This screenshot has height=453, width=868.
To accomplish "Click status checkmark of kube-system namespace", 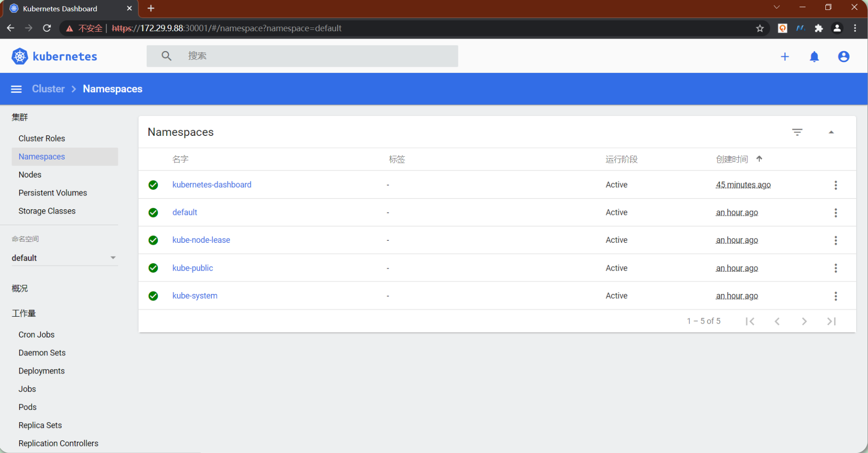I will click(x=153, y=296).
